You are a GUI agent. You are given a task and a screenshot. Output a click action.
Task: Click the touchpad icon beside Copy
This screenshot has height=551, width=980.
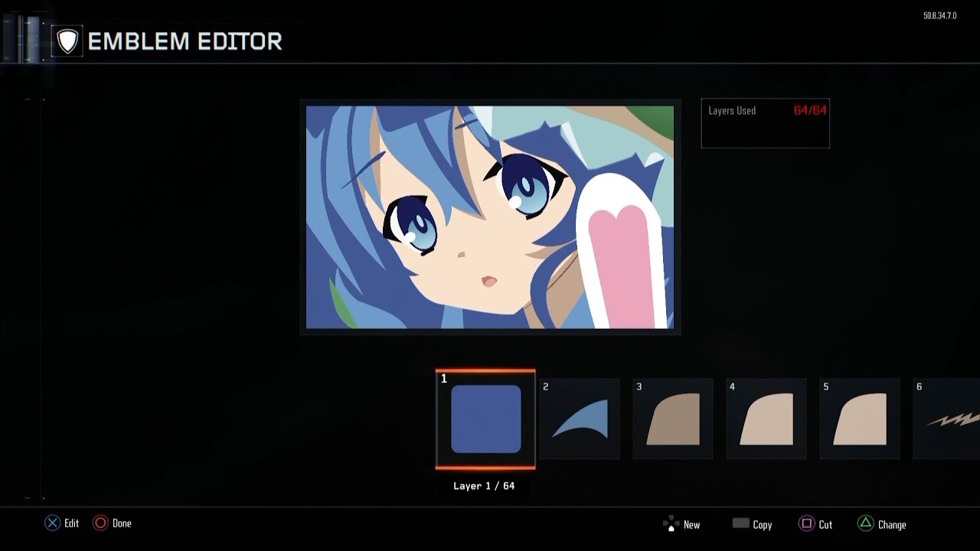740,523
